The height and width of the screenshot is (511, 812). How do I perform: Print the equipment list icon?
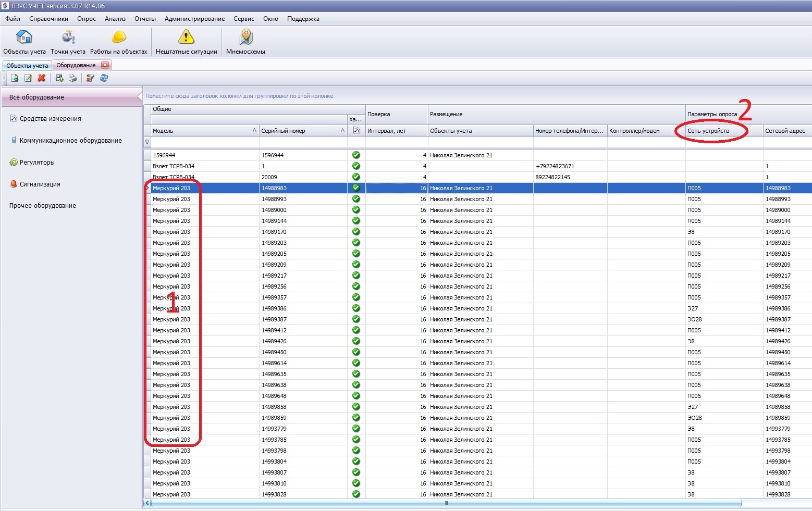[x=73, y=78]
